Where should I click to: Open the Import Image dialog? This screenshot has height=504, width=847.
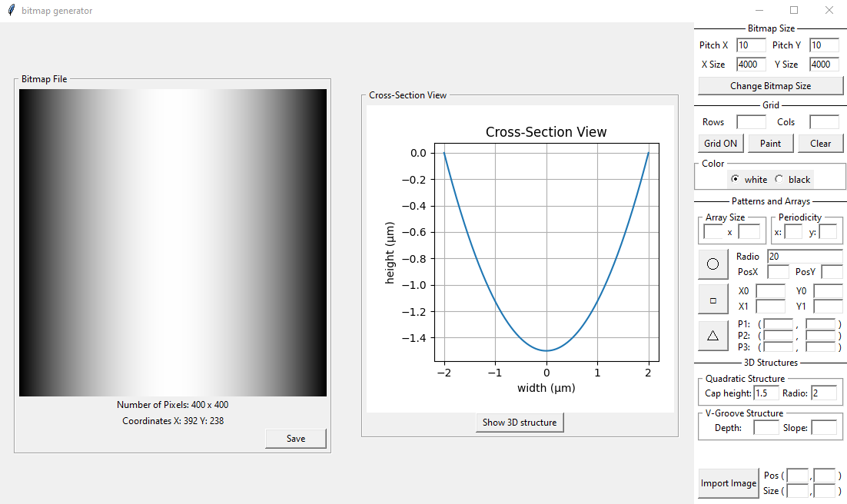tap(728, 483)
